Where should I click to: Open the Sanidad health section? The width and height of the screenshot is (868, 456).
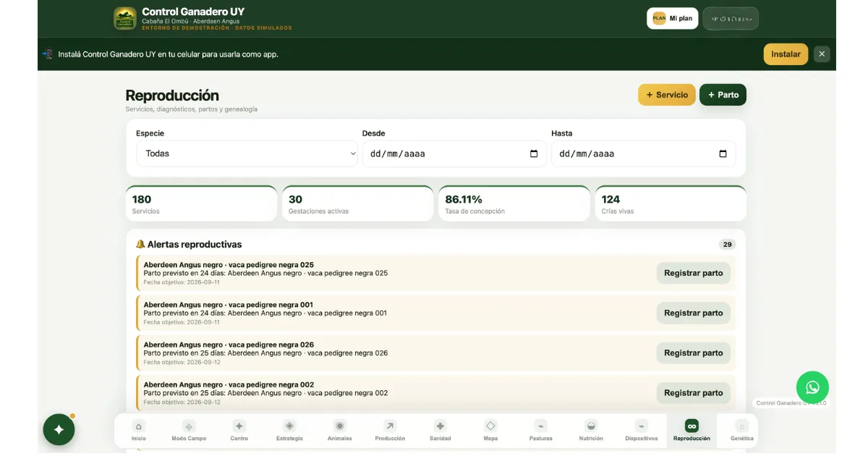pyautogui.click(x=441, y=430)
